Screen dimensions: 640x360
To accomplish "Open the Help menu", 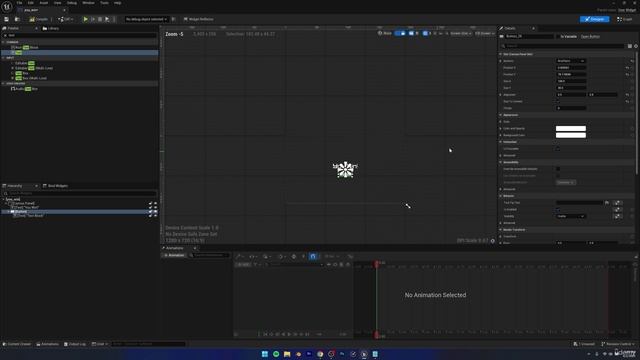I will pyautogui.click(x=118, y=3).
